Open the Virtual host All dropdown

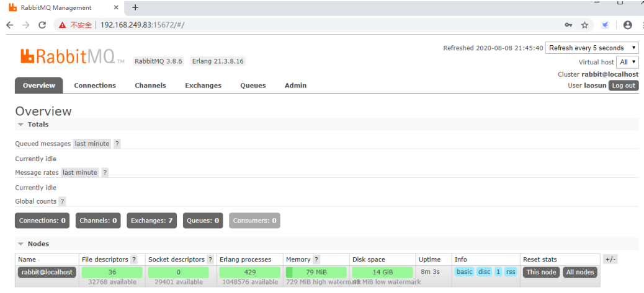[628, 63]
